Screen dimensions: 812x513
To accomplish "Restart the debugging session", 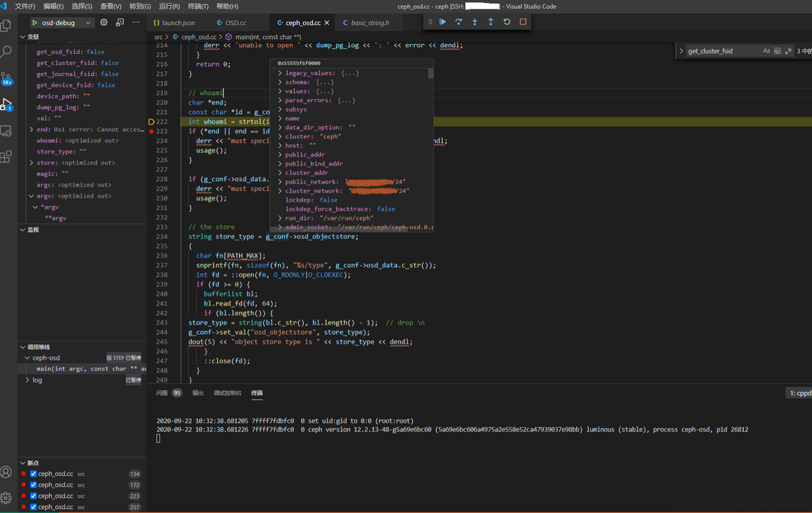I will click(507, 22).
